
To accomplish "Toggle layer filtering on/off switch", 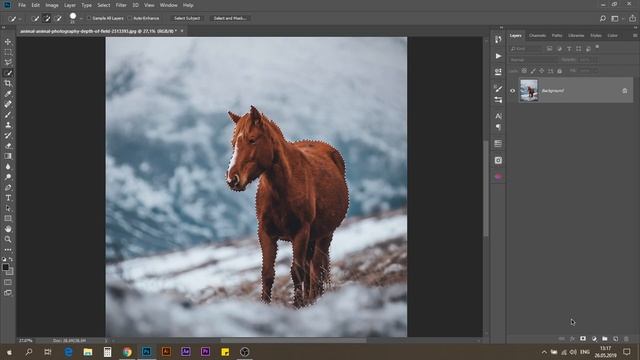I will point(597,47).
